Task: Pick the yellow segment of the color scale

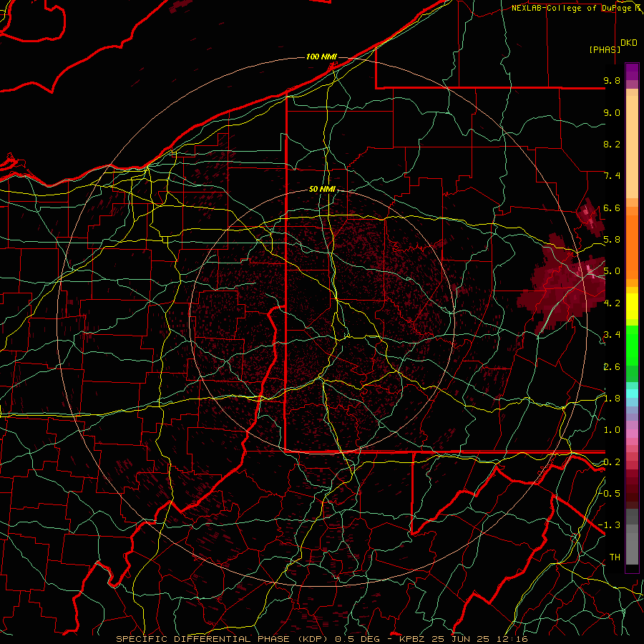Action: coord(632,306)
